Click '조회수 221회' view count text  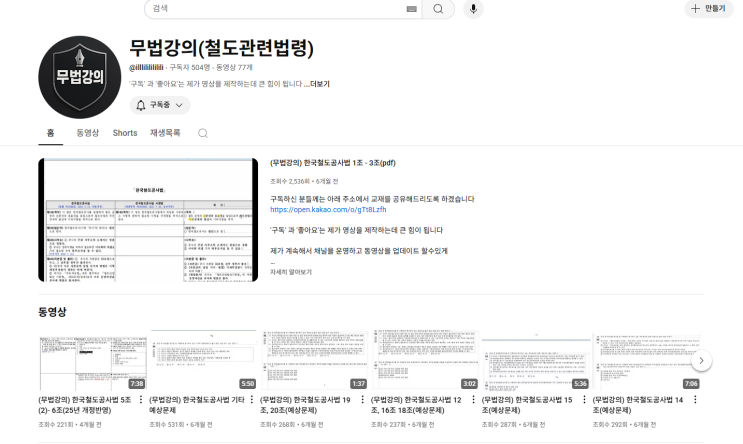tap(55, 425)
